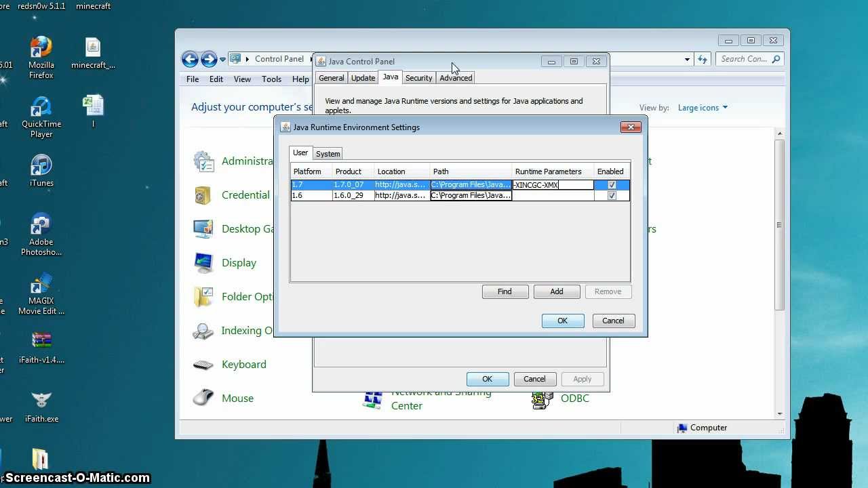Open the File menu in Control Panel
Viewport: 868px width, 488px height.
[x=193, y=79]
